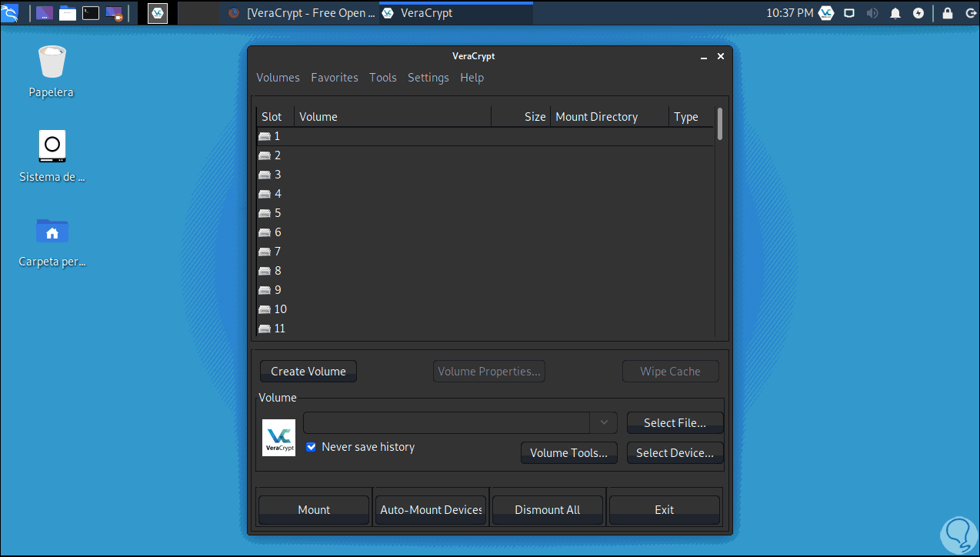Open the Settings menu
This screenshot has width=980, height=557.
coord(428,78)
